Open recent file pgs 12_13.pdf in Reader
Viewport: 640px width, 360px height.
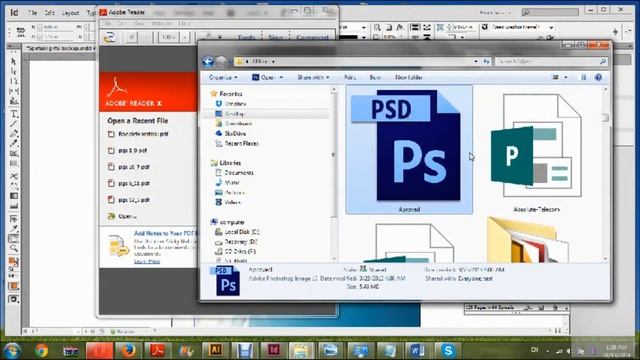coord(133,200)
